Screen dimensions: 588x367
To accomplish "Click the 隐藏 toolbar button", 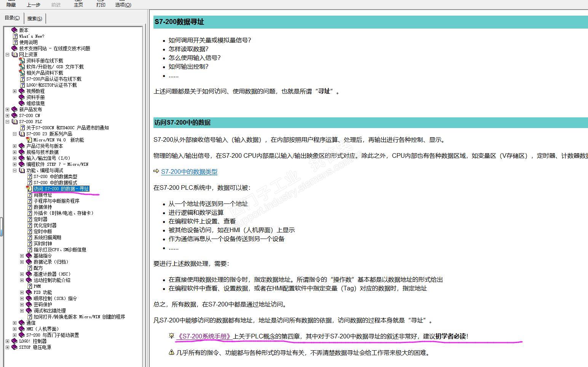I will click(x=11, y=5).
